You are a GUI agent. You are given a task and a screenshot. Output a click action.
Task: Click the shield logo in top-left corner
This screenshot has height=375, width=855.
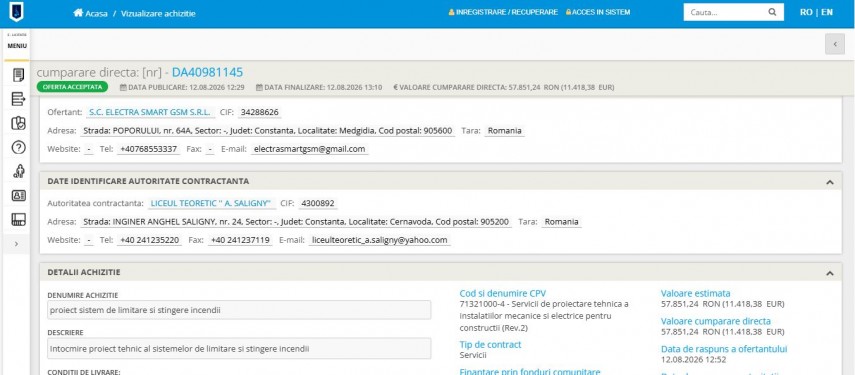click(x=16, y=12)
